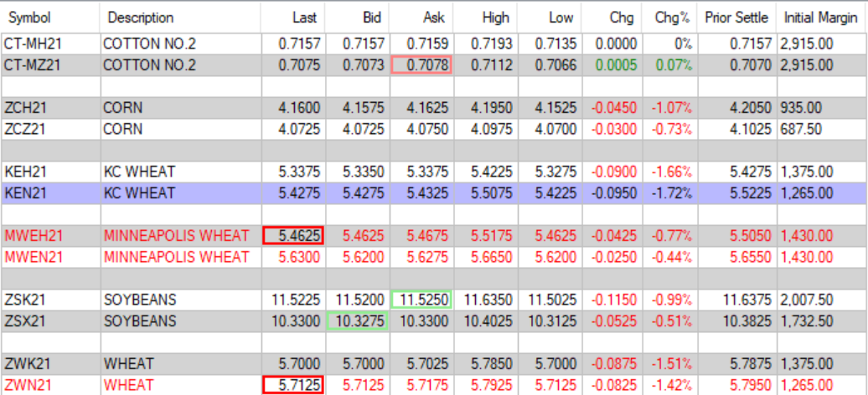Screen dimensions: 868x395
Task: Click Prior Settle 5.5225 for KEN21
Action: (737, 193)
